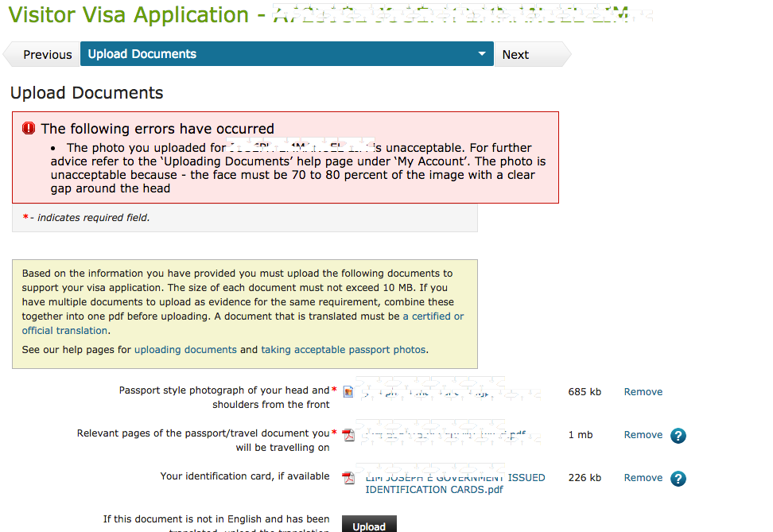Image resolution: width=773 pixels, height=532 pixels.
Task: Click the white dropdown arrow in step bar
Action: point(481,54)
